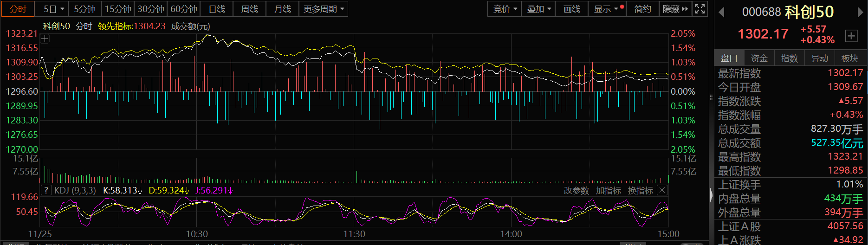Click the small plus icon at chart top-left

pyautogui.click(x=45, y=39)
